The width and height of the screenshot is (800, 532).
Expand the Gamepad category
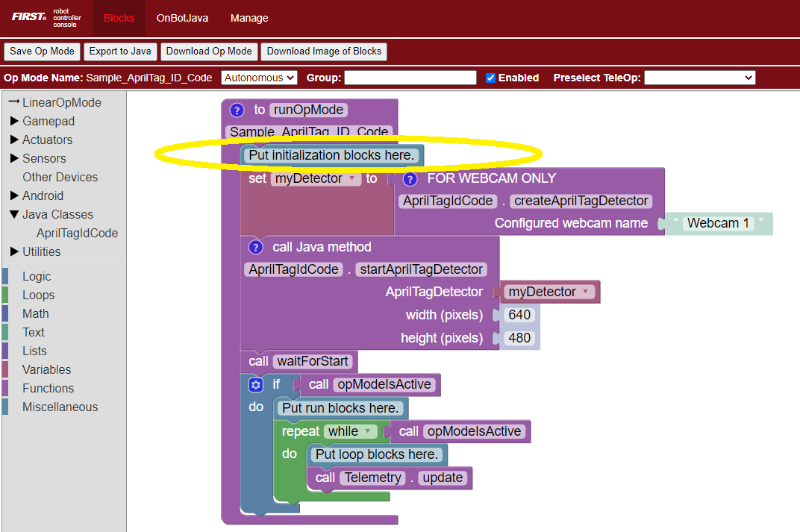(x=48, y=121)
